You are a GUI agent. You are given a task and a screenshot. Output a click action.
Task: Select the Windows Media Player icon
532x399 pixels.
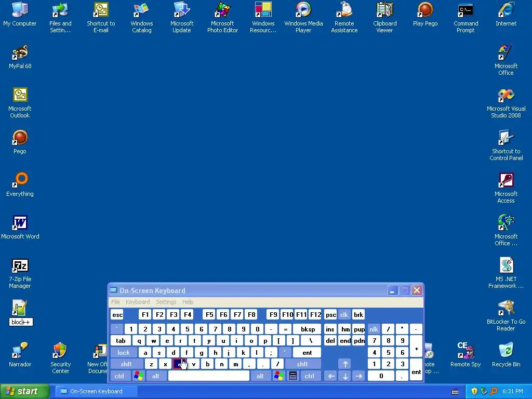point(303,17)
